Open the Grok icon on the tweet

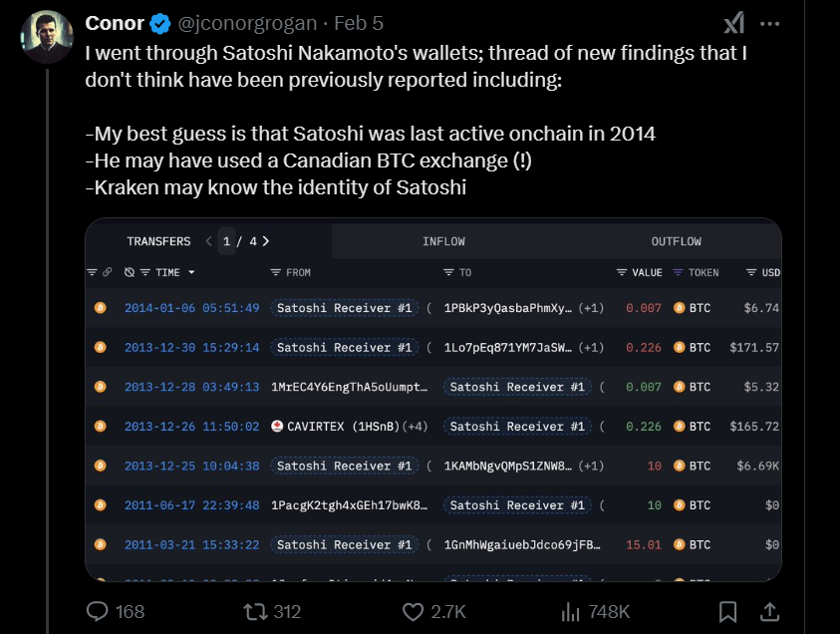733,24
